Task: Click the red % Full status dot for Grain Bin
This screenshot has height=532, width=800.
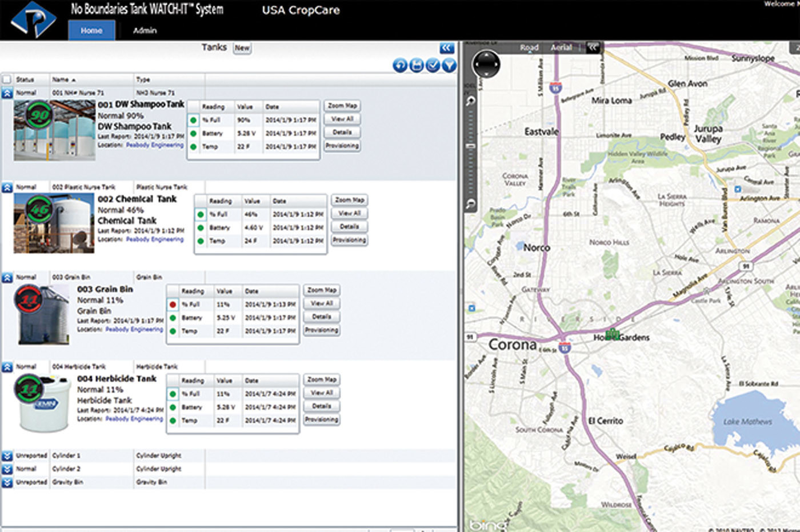Action: pos(173,305)
